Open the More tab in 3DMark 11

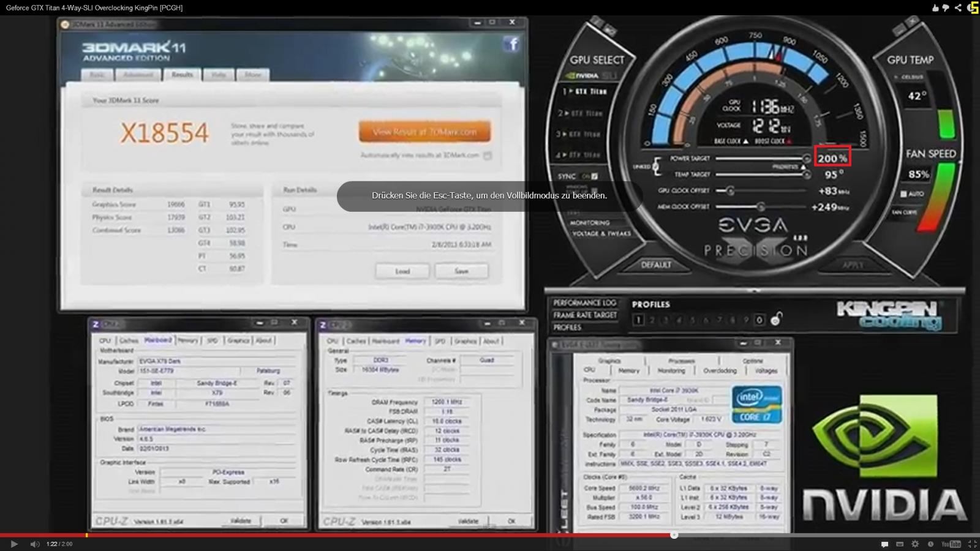253,75
